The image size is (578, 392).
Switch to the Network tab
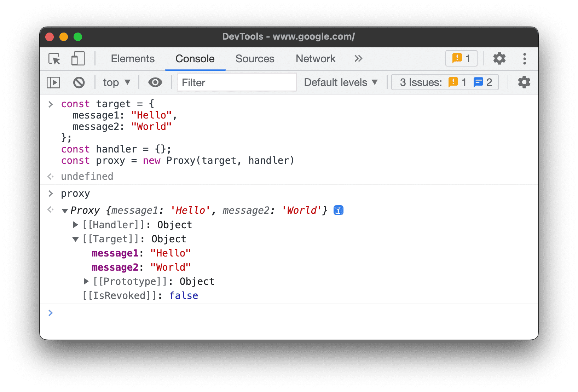pyautogui.click(x=315, y=59)
